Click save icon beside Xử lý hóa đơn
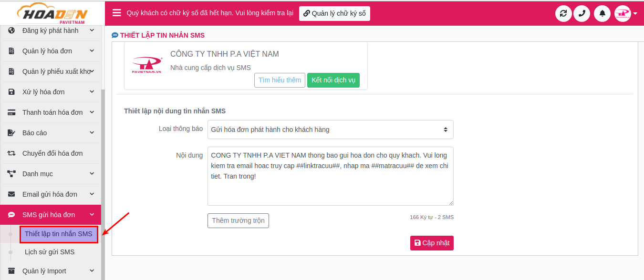The width and height of the screenshot is (644, 280). [11, 92]
